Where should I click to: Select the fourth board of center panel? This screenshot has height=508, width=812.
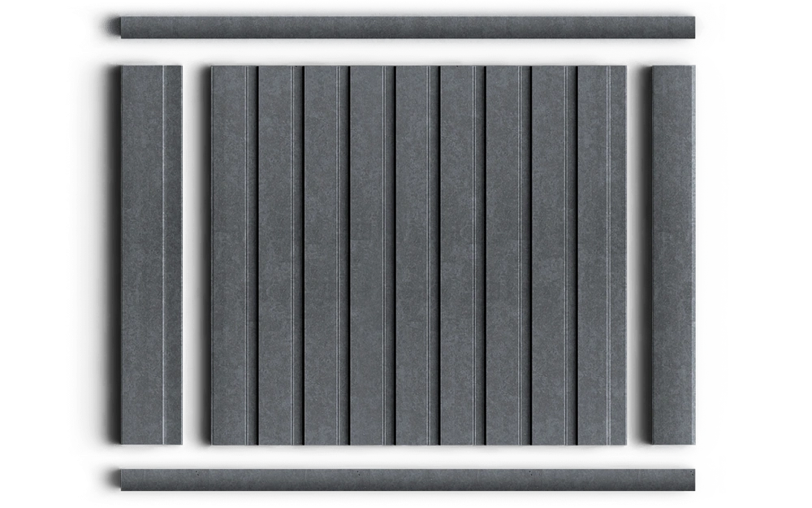tap(373, 255)
